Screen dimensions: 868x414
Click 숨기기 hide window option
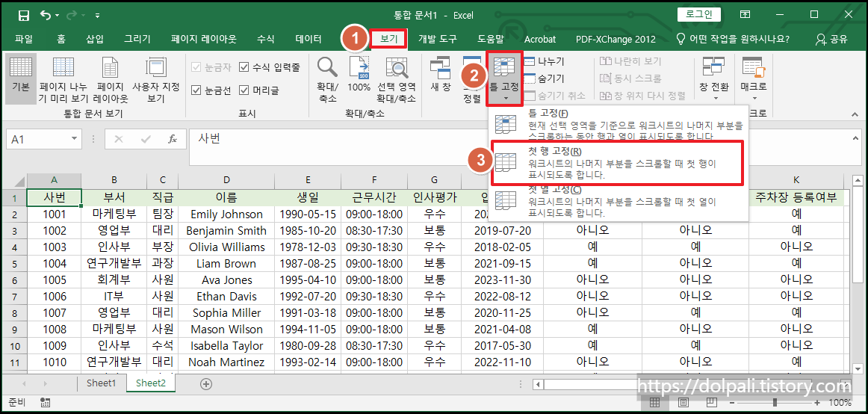point(544,78)
